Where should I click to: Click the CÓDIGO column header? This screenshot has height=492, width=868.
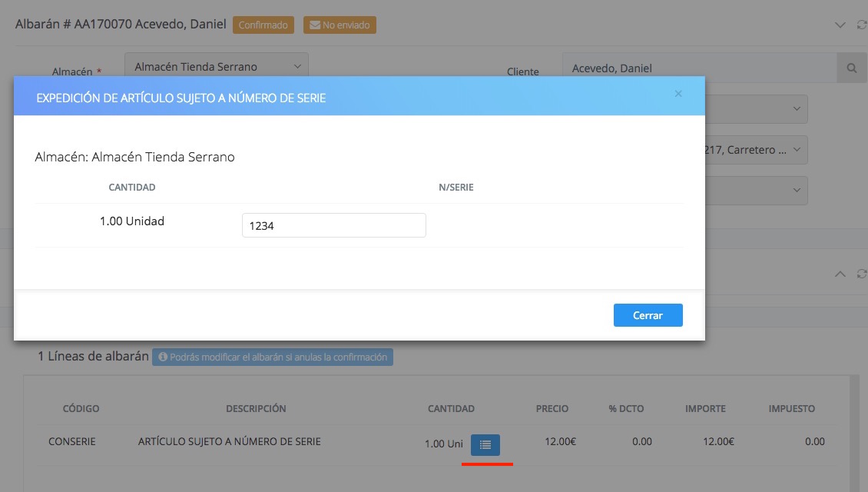81,409
